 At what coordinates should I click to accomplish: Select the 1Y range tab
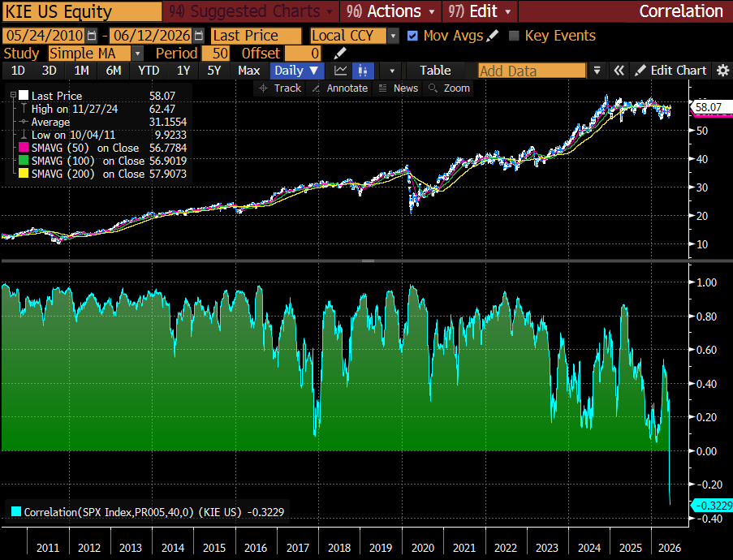point(183,71)
